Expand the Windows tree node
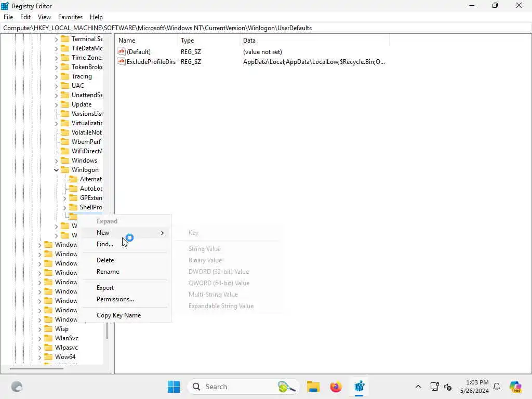Screen dimensions: 532x399 click(x=56, y=161)
